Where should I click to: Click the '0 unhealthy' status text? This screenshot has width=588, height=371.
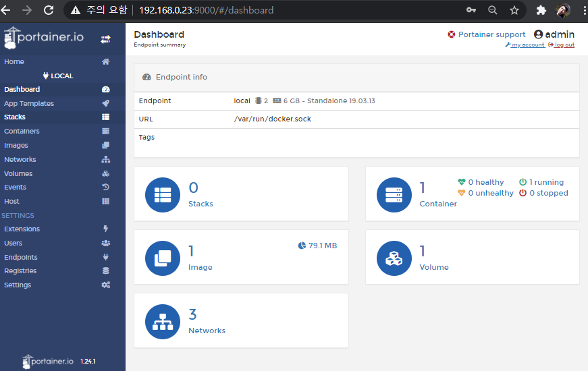coord(491,193)
